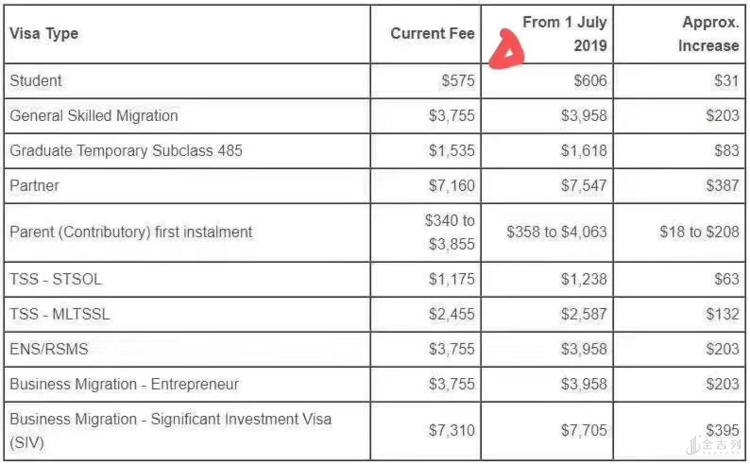The image size is (750, 465).
Task: Click the Visa Type column header
Action: (x=44, y=34)
